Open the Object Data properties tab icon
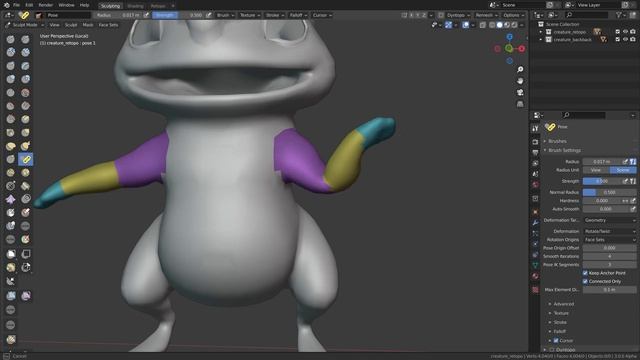 click(x=535, y=265)
